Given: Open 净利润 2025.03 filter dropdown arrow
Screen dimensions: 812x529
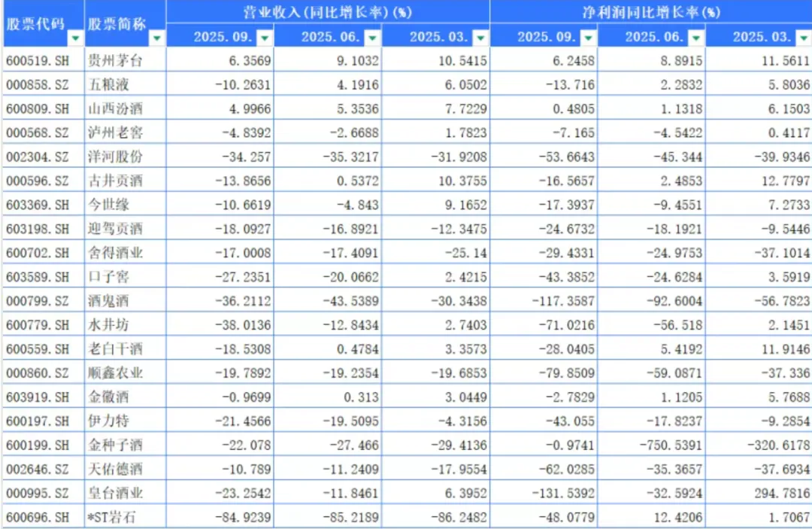Looking at the screenshot, I should tap(804, 38).
